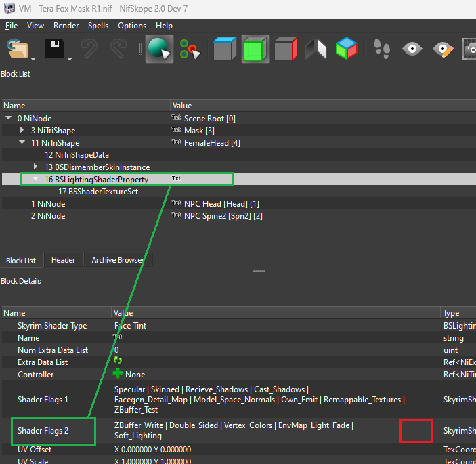Collapse the 11 NiTriShape node
Viewport: 476px width, 464px height.
tap(22, 142)
